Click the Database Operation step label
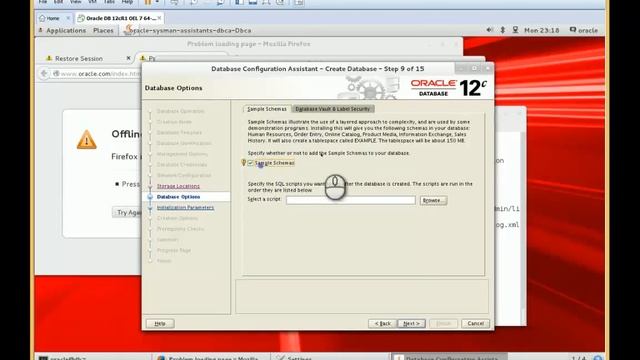The width and height of the screenshot is (640, 360). (x=180, y=111)
